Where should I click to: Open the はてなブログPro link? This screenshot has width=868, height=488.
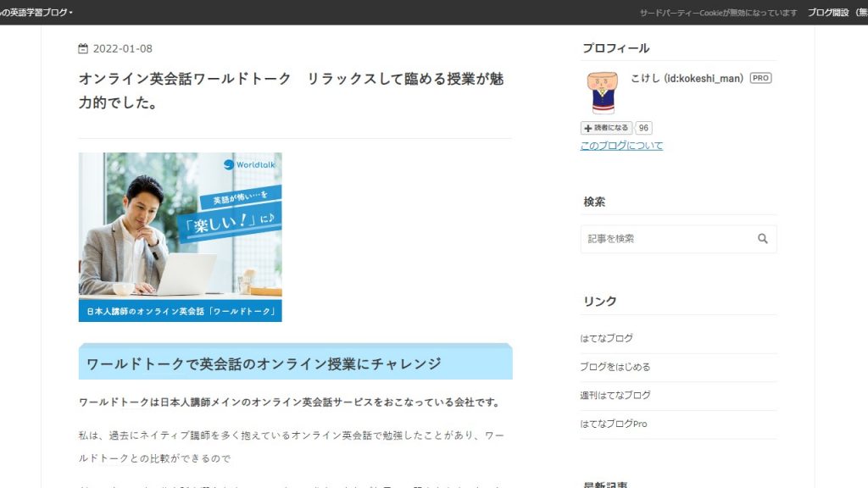[x=614, y=424]
